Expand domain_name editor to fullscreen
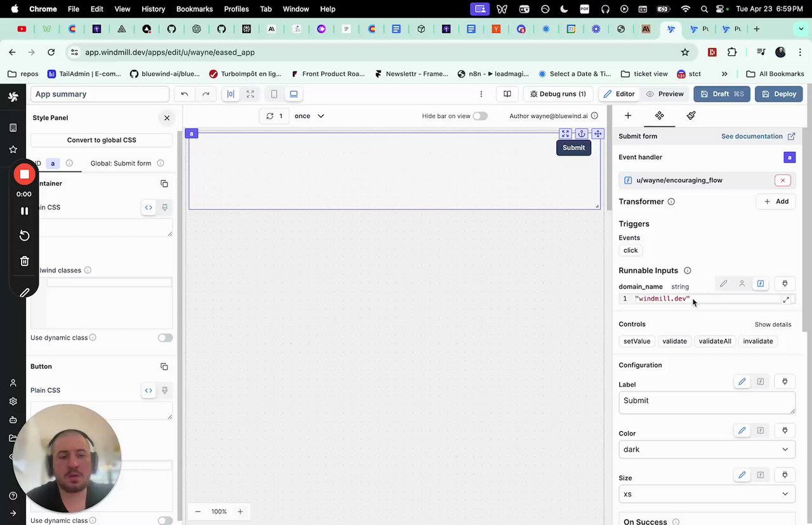The image size is (812, 525). (x=786, y=299)
